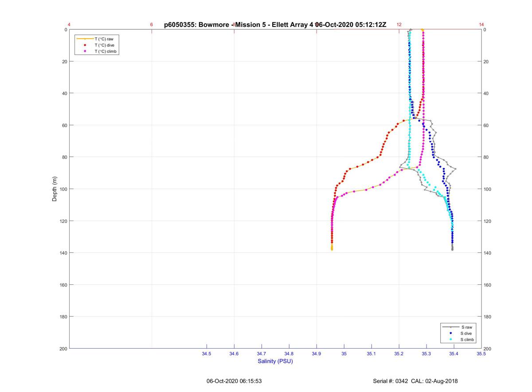The width and height of the screenshot is (532, 392).
Task: Click depth tick 140 on left axis
Action: (63, 253)
